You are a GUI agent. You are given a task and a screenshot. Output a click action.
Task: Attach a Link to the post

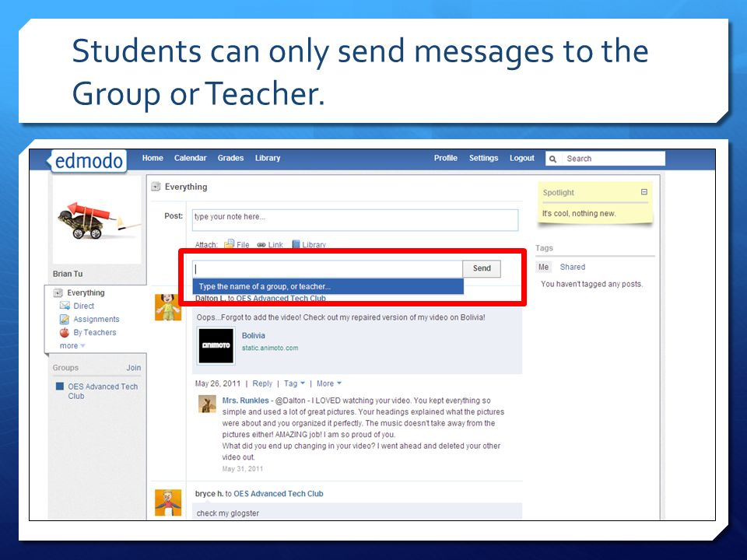(x=275, y=245)
